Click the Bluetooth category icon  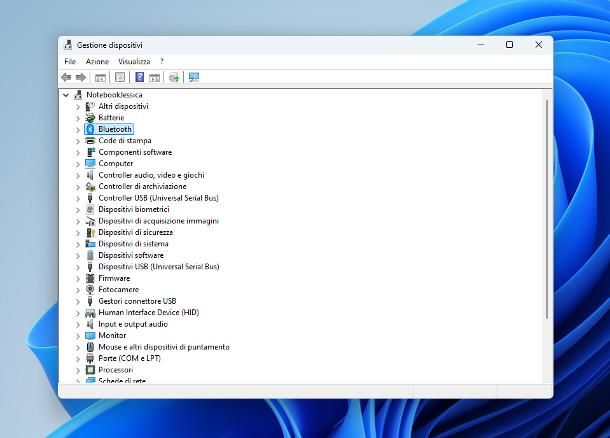click(90, 129)
